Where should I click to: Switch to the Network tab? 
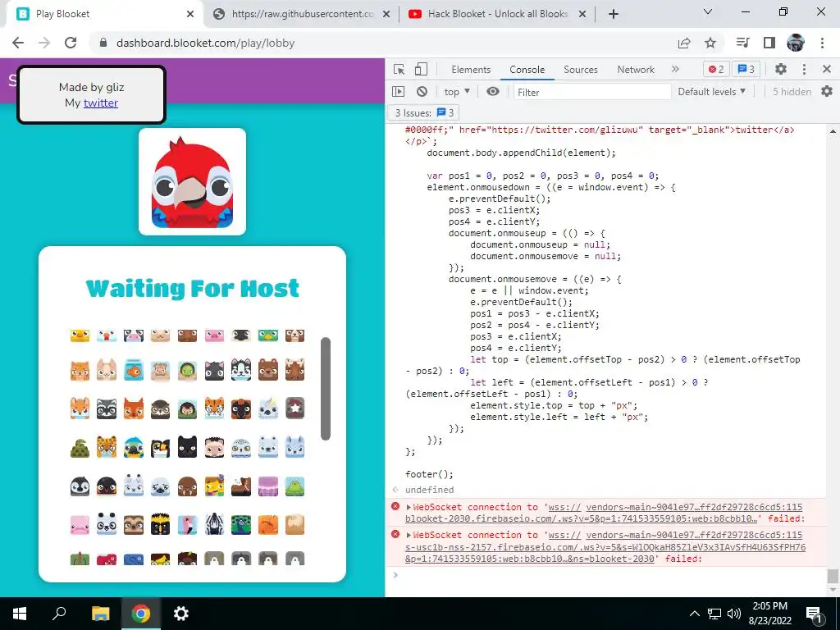tap(636, 69)
